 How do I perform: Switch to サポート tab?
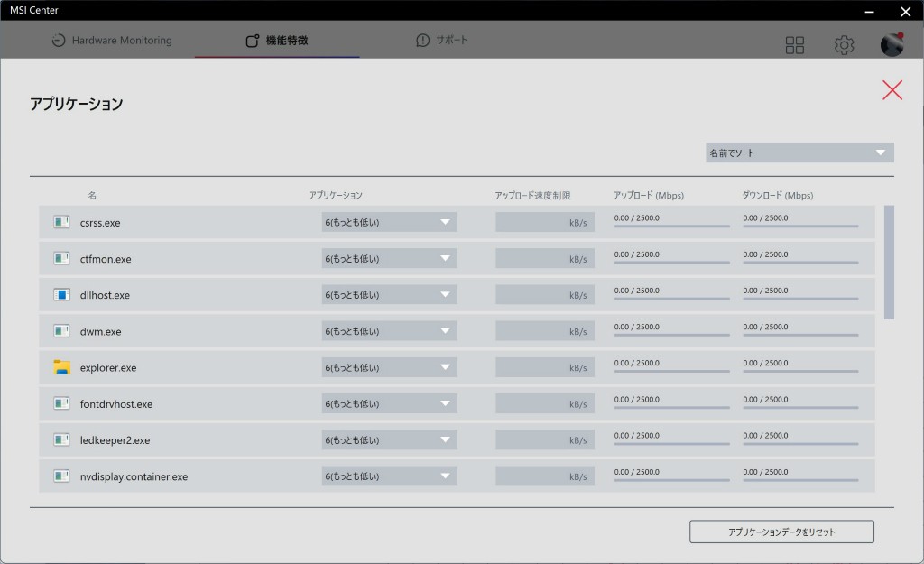(442, 40)
